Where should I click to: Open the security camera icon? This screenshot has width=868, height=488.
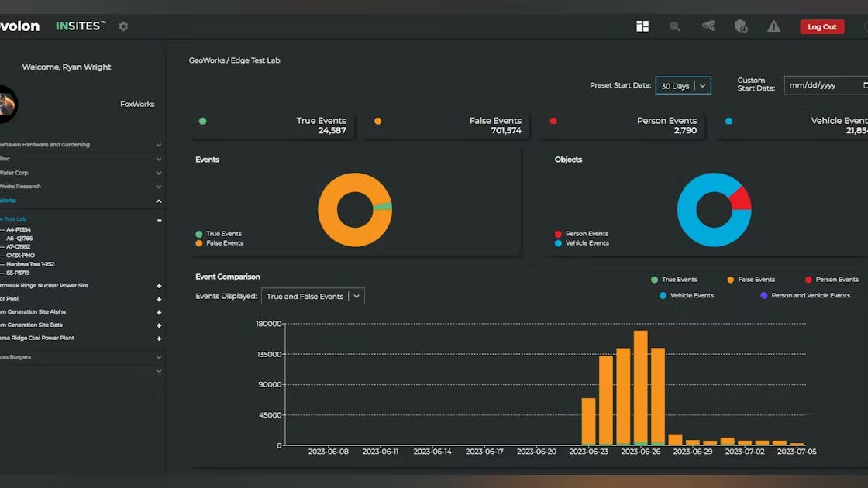708,26
